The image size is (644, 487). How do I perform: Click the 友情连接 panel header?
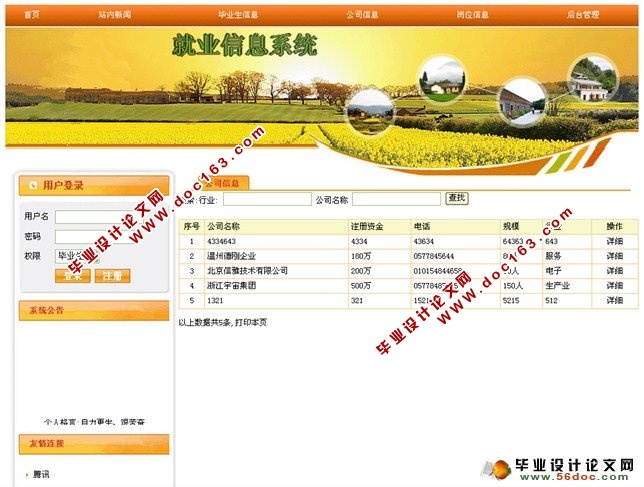tap(94, 444)
